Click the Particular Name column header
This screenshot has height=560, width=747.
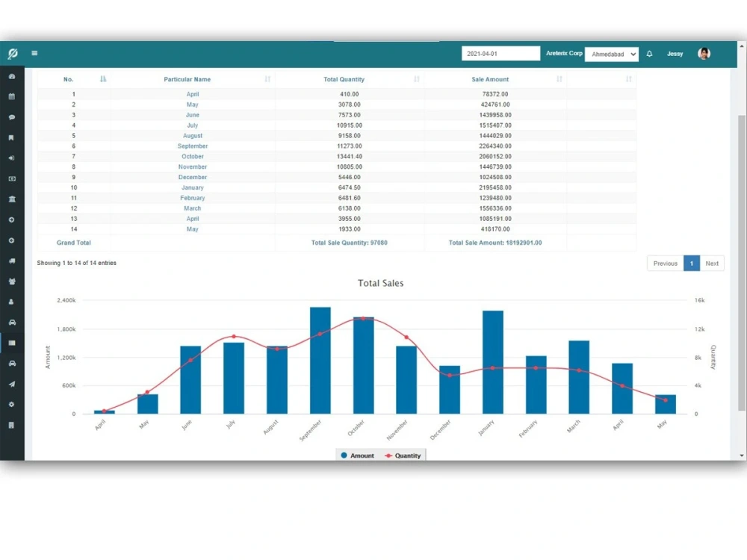(x=187, y=80)
